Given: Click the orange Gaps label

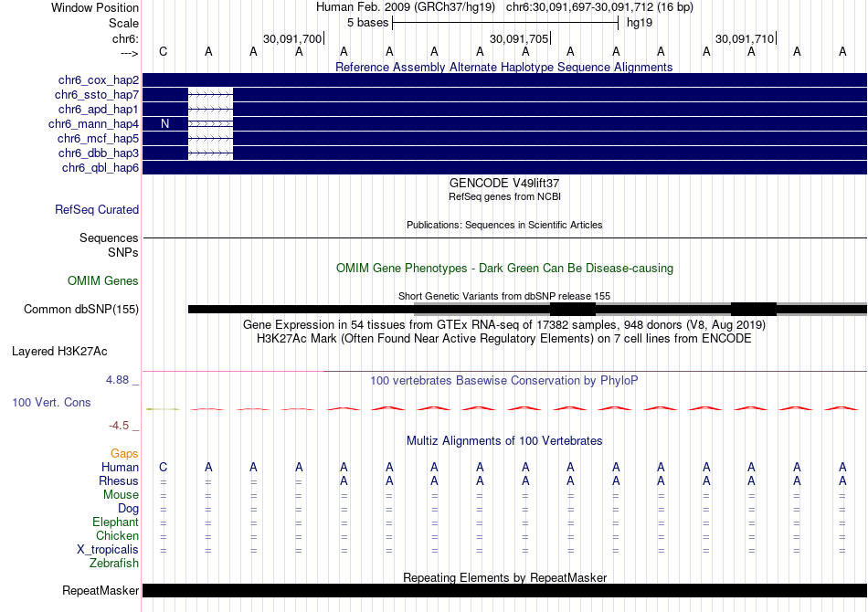Looking at the screenshot, I should pyautogui.click(x=124, y=454).
